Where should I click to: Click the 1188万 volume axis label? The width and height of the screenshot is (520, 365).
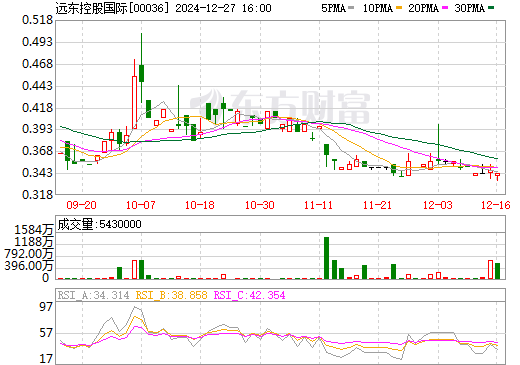coord(34,242)
